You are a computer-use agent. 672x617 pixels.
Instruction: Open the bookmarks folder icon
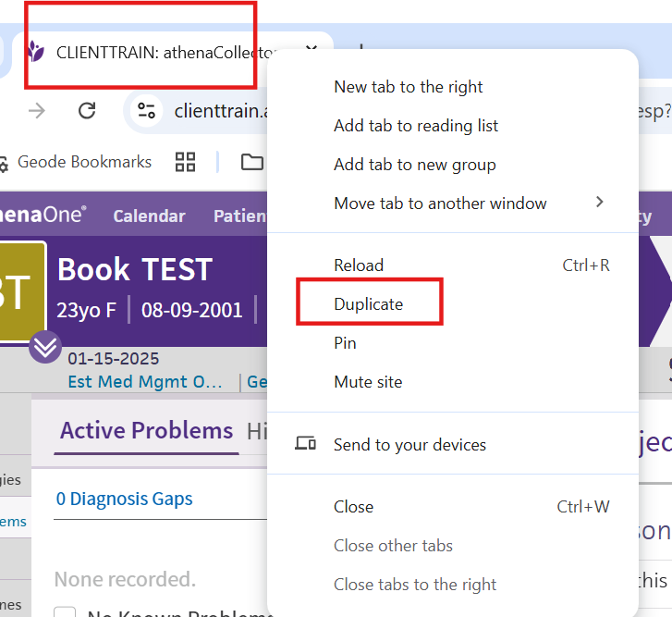(x=252, y=162)
